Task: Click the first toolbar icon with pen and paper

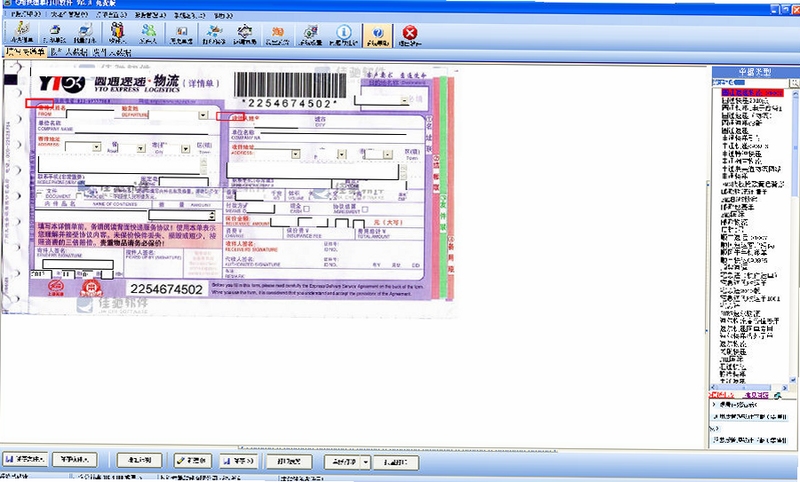Action: 22,34
